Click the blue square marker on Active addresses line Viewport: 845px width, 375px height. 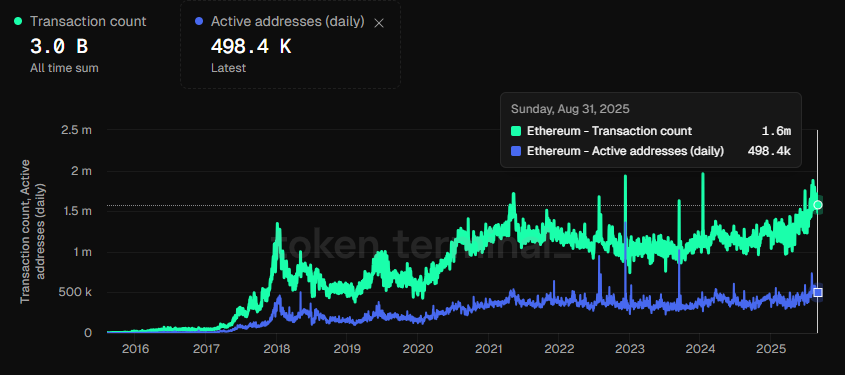(x=818, y=292)
